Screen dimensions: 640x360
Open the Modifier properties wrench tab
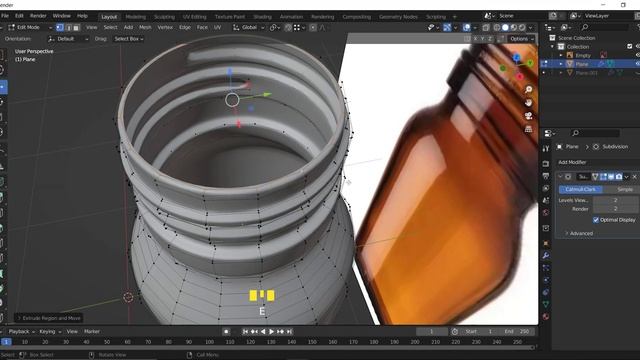point(546,256)
